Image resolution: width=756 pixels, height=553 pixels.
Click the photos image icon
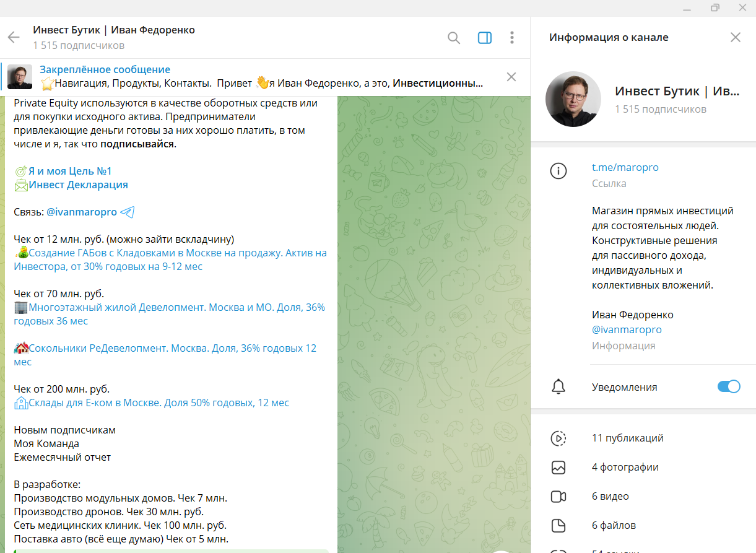(x=558, y=467)
